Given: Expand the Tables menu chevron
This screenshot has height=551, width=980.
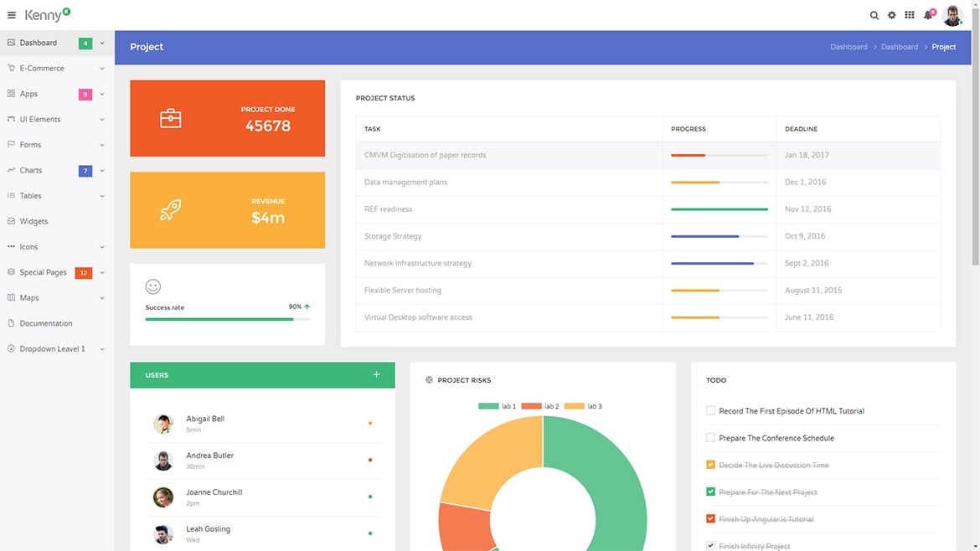Looking at the screenshot, I should [x=102, y=196].
